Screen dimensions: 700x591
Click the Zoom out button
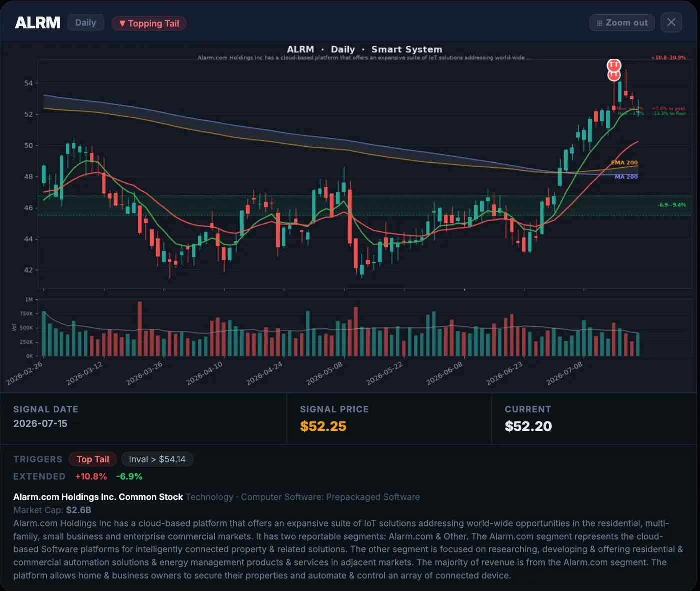point(622,23)
